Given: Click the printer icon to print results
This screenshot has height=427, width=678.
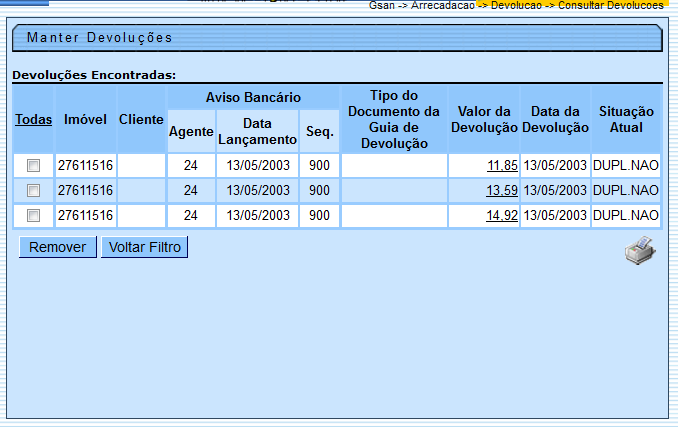Looking at the screenshot, I should tap(640, 251).
